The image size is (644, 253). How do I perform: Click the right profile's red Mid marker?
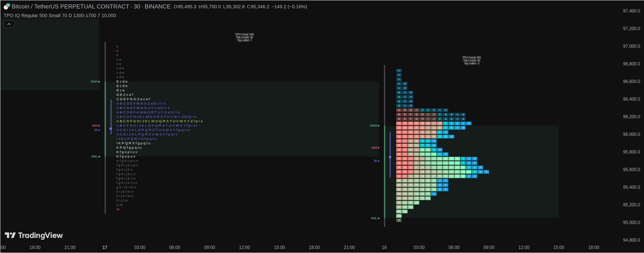pyautogui.click(x=375, y=147)
